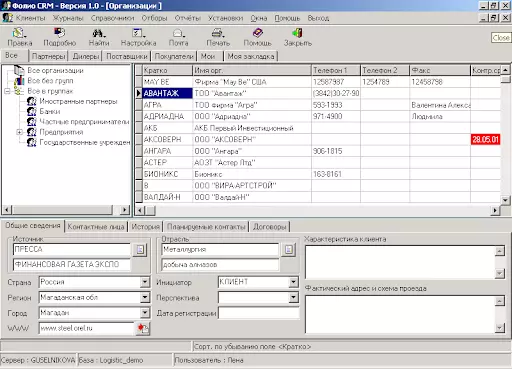Select the АНГАРА row in the table

click(x=318, y=151)
